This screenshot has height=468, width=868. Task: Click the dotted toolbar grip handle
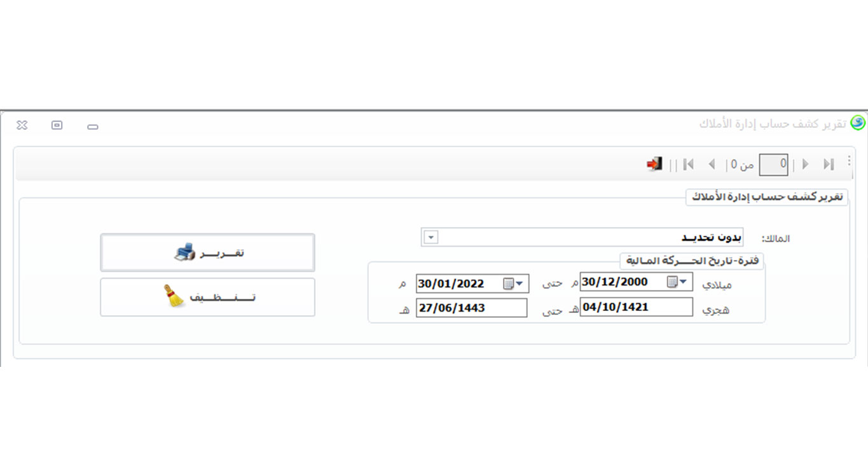[849, 162]
